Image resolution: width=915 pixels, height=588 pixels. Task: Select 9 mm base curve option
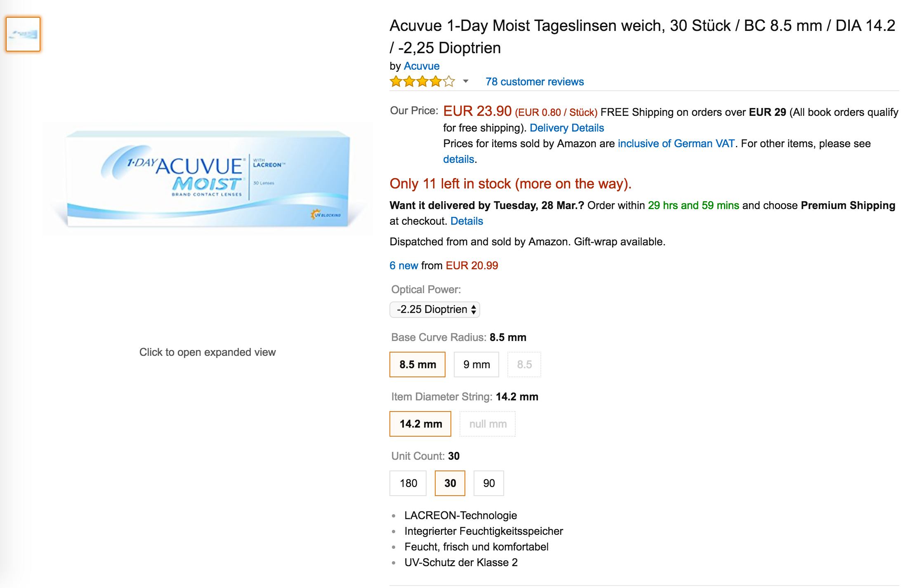pyautogui.click(x=476, y=365)
